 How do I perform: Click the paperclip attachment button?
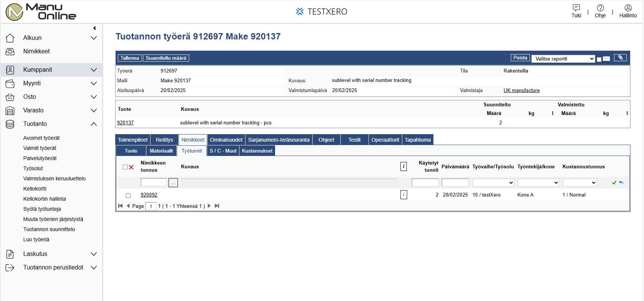[620, 57]
